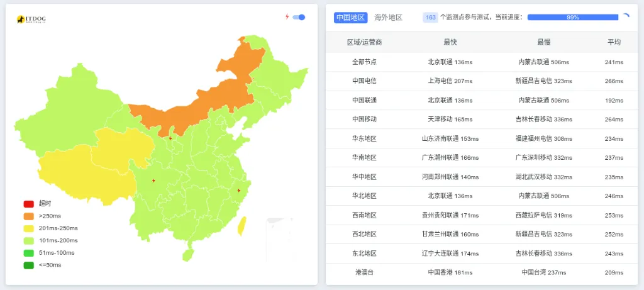The image size is (644, 290).
Task: Click the orange >250ms legend swatch
Action: [29, 216]
